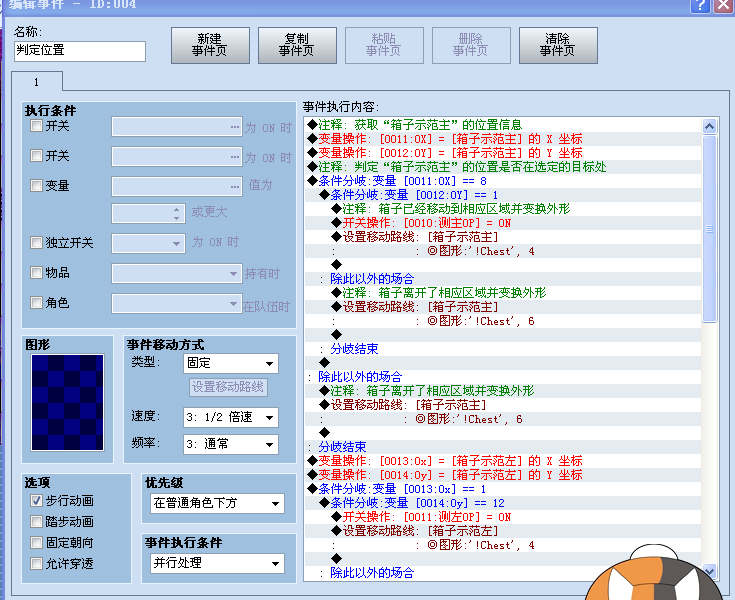Enable the 角色 condition checkbox
The width and height of the screenshot is (735, 600).
36,303
